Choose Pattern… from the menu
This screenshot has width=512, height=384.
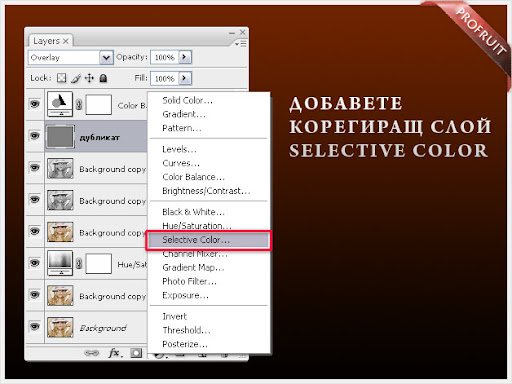pyautogui.click(x=182, y=128)
